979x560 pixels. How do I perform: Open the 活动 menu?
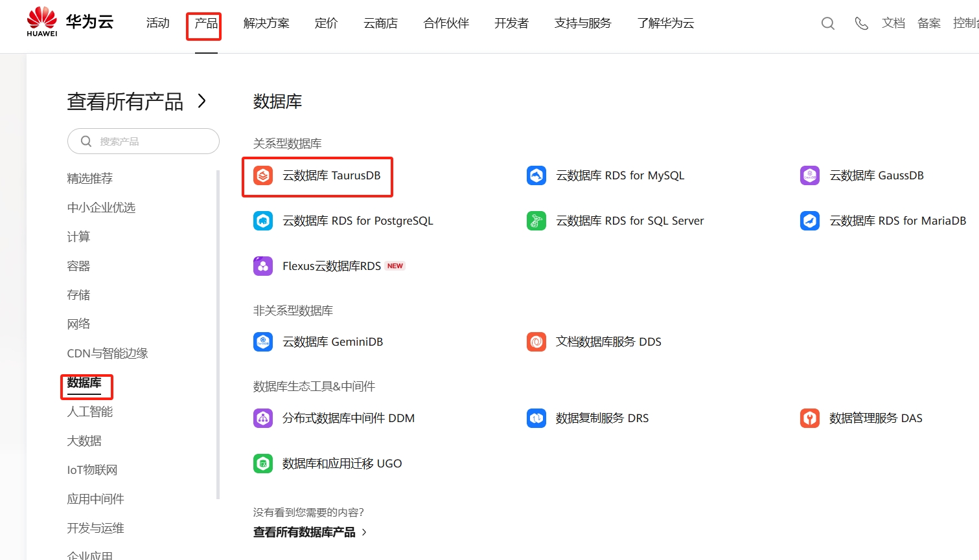tap(157, 23)
